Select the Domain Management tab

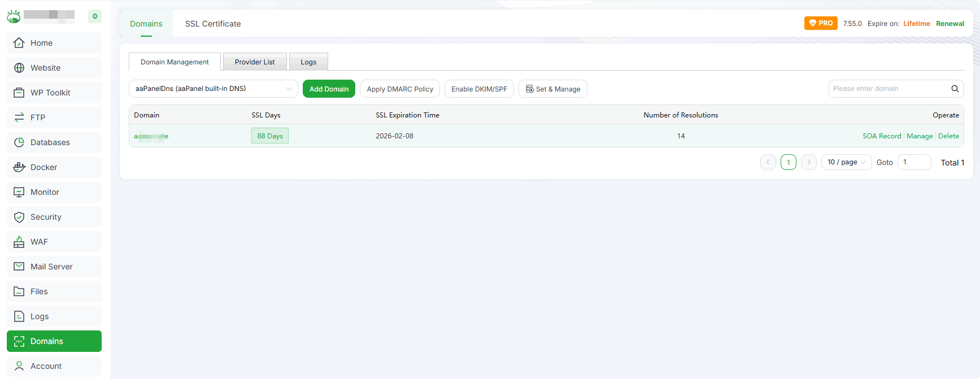click(x=175, y=62)
